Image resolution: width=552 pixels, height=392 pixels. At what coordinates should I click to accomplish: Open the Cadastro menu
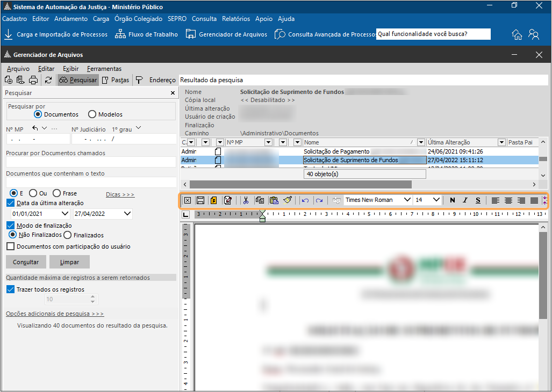(15, 19)
